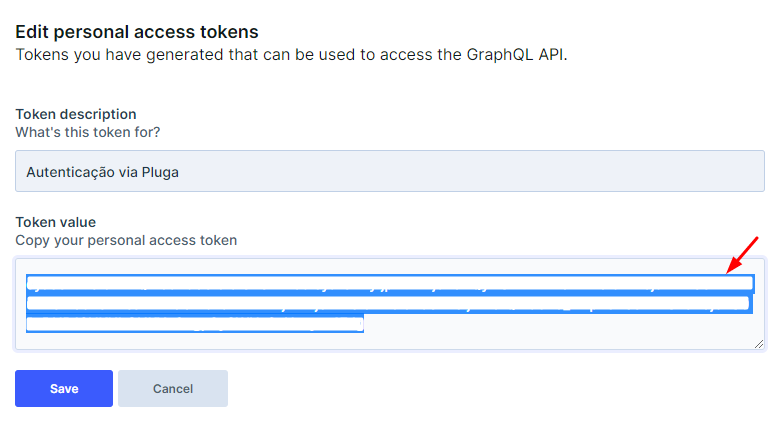The height and width of the screenshot is (424, 776).
Task: Click "Edit personal access tokens" heading
Action: point(137,31)
